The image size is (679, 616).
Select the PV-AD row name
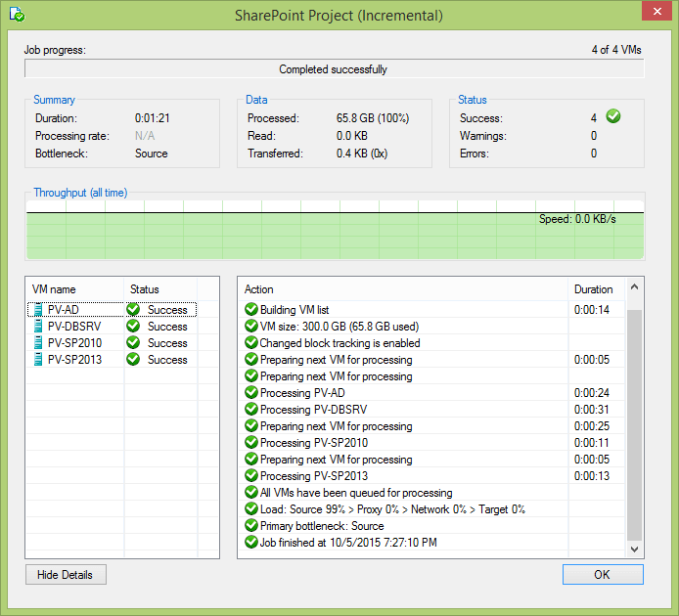pyautogui.click(x=64, y=310)
